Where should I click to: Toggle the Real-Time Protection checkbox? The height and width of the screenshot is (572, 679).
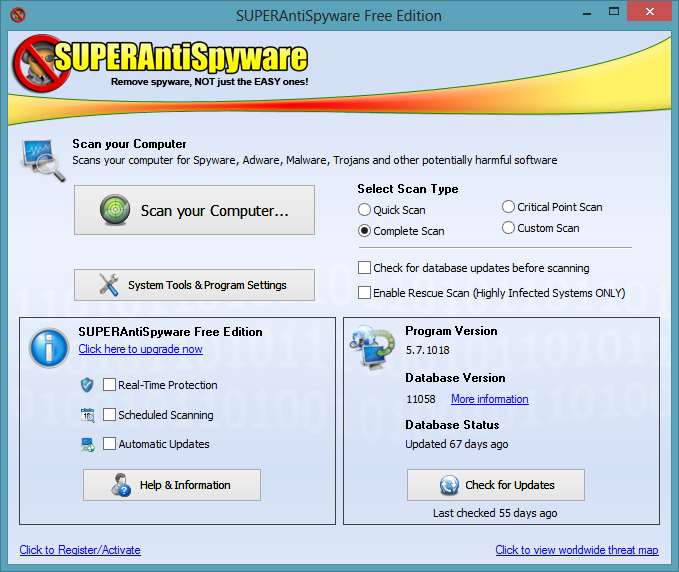pos(109,385)
